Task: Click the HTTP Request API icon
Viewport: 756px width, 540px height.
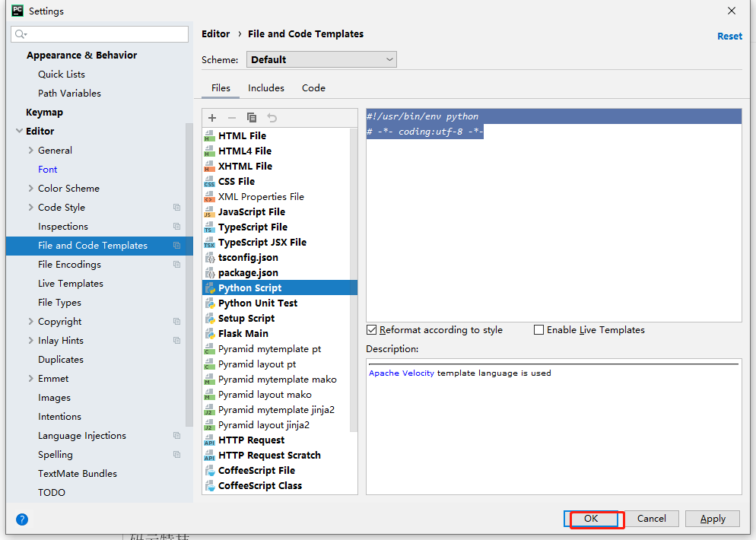Action: (x=209, y=440)
